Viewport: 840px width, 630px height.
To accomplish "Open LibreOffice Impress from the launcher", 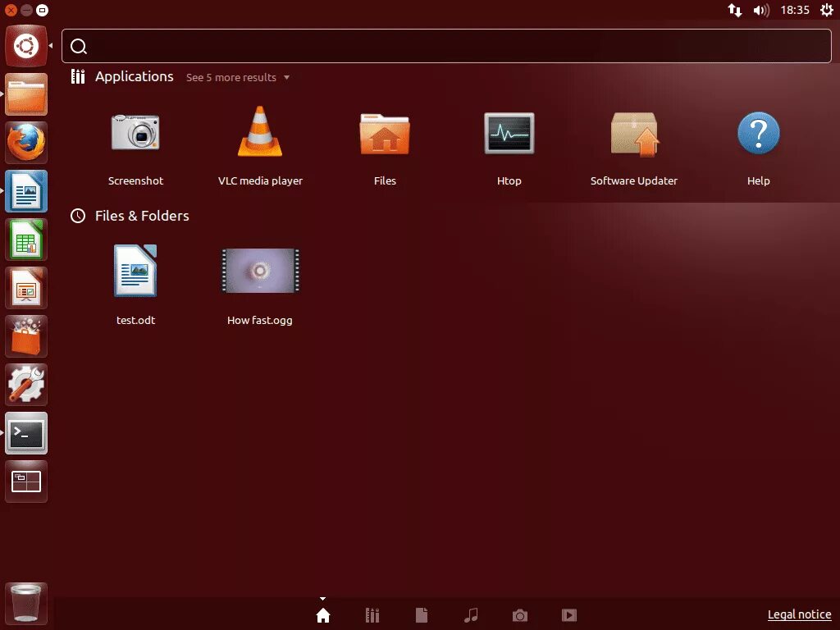I will (26, 288).
